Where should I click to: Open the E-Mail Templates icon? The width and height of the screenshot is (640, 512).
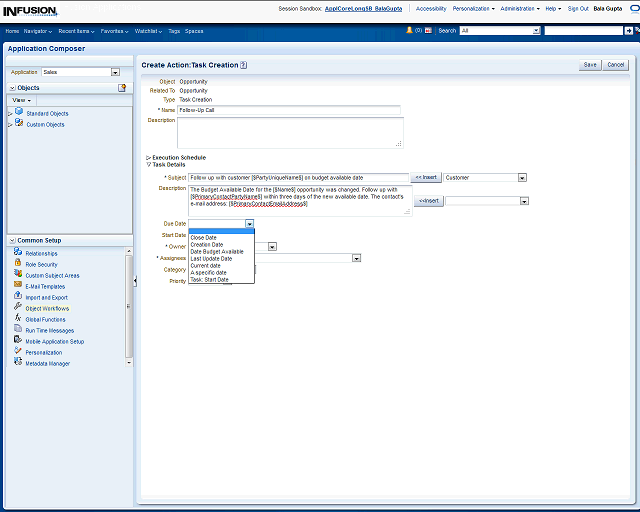coord(18,286)
